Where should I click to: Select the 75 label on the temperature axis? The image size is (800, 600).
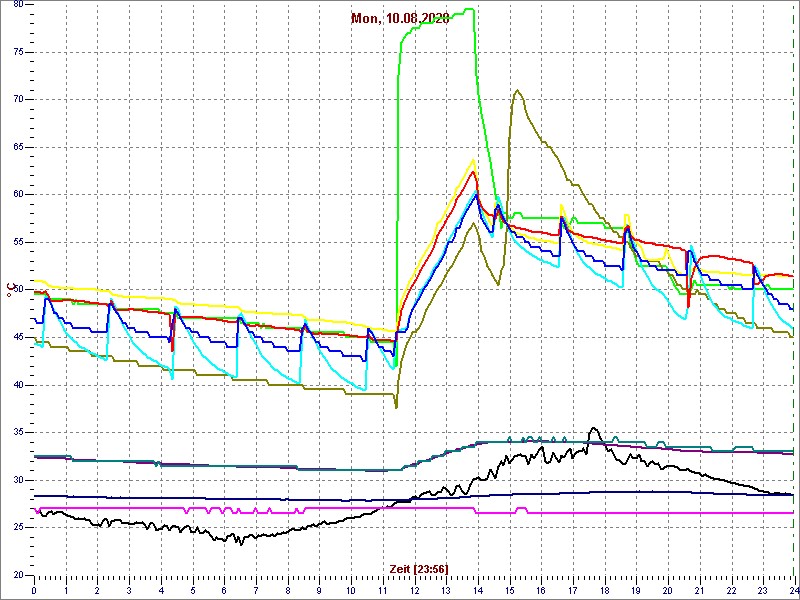click(18, 52)
